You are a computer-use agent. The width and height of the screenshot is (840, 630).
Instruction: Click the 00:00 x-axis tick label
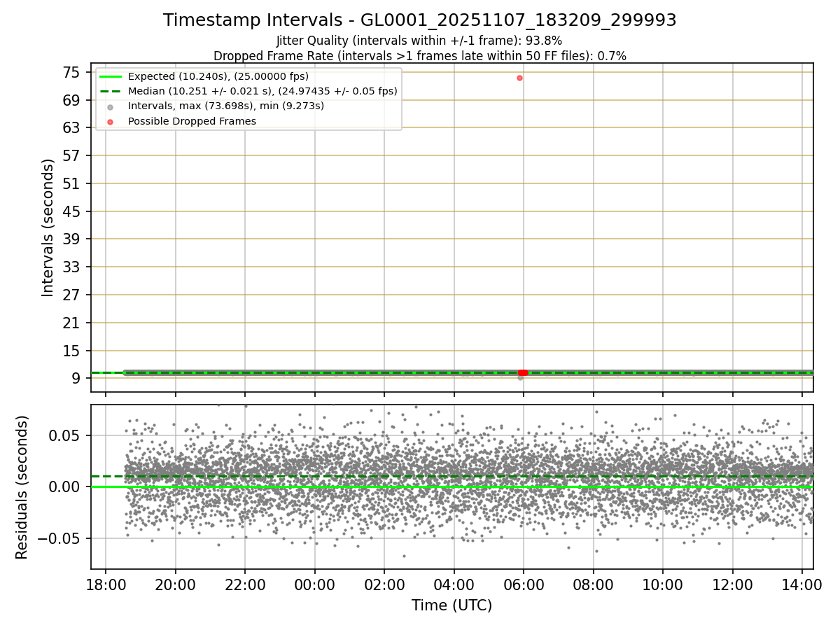click(x=314, y=584)
